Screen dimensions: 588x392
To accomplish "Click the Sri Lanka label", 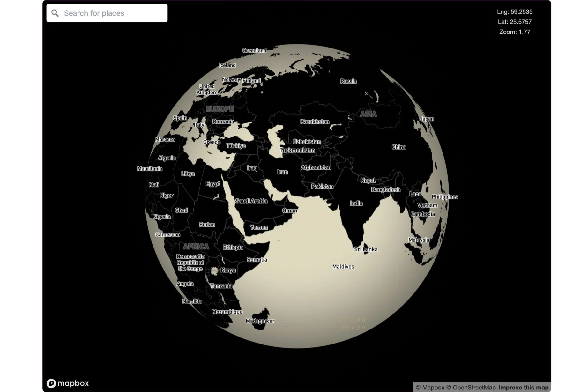I will 366,249.
